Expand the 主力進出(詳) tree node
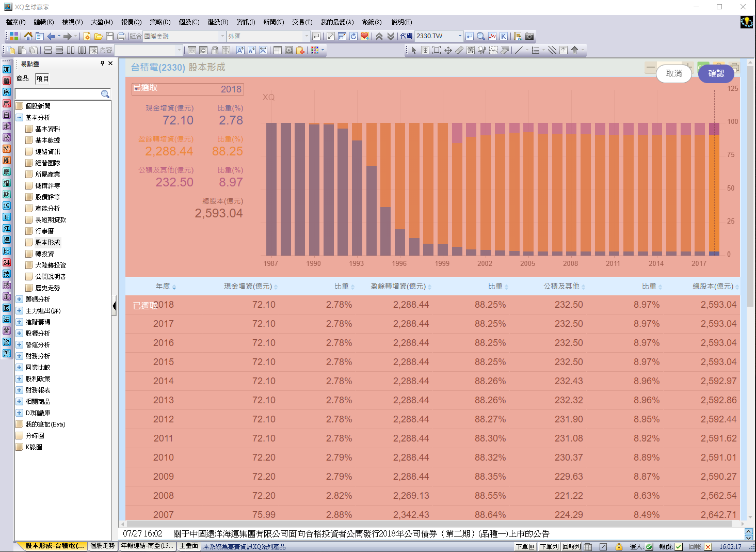756x552 pixels. tap(19, 310)
